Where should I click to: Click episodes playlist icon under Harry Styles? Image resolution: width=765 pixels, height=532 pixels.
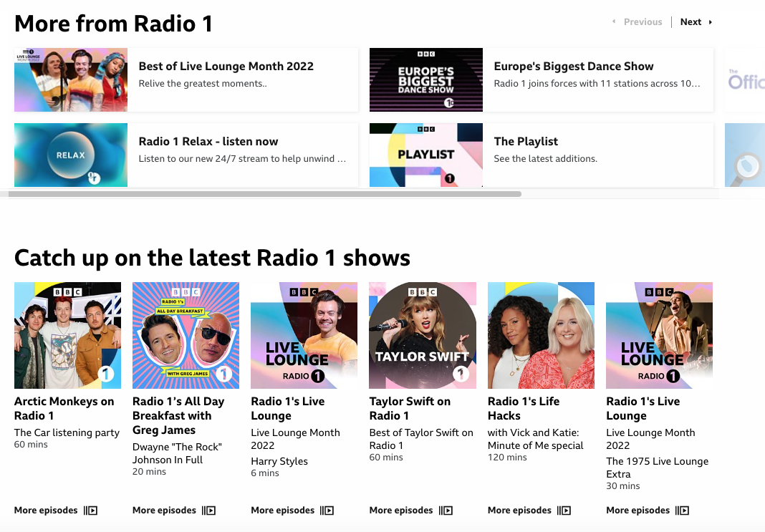(327, 511)
